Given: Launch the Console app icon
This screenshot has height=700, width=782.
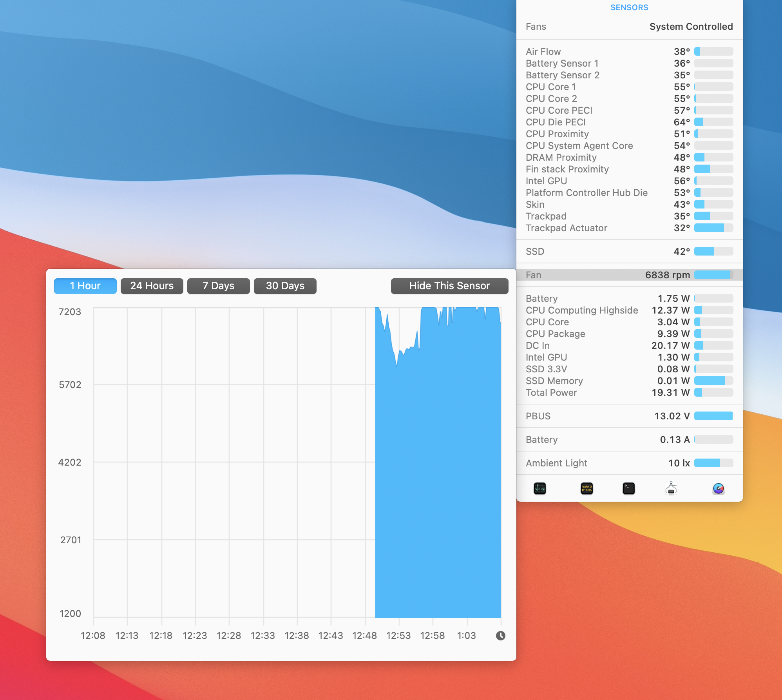Looking at the screenshot, I should (x=586, y=488).
